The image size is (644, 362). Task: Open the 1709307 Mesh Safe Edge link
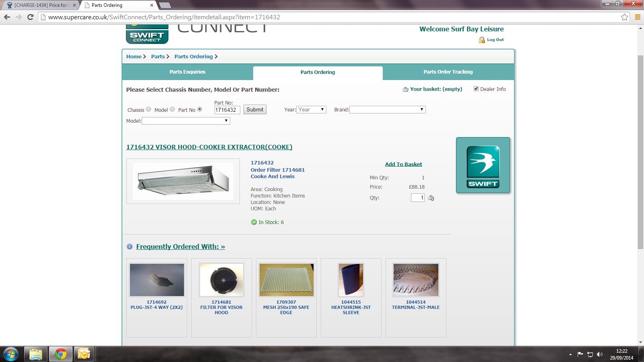tap(286, 307)
